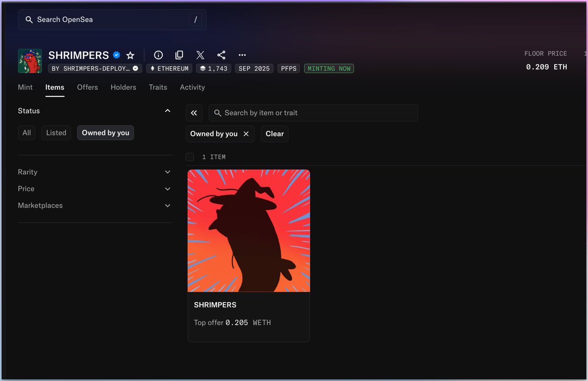Click the SHRIMPERS item card title
Screen dimensions: 588x381
215,305
